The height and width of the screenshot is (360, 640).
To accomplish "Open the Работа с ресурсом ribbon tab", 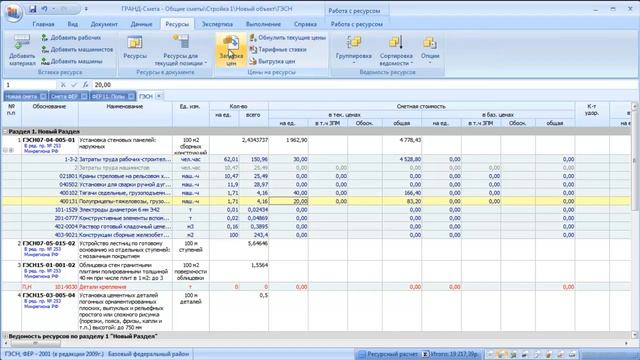I will point(356,24).
